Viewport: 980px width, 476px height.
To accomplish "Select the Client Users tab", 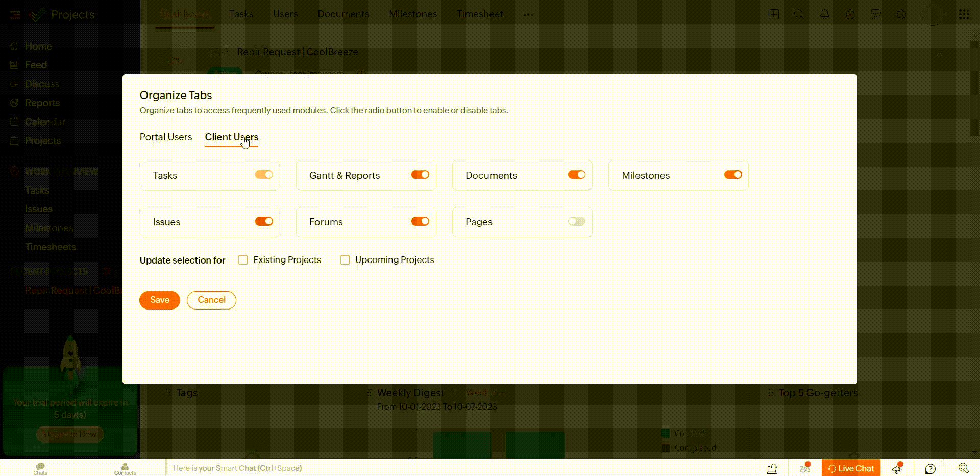I will [231, 137].
